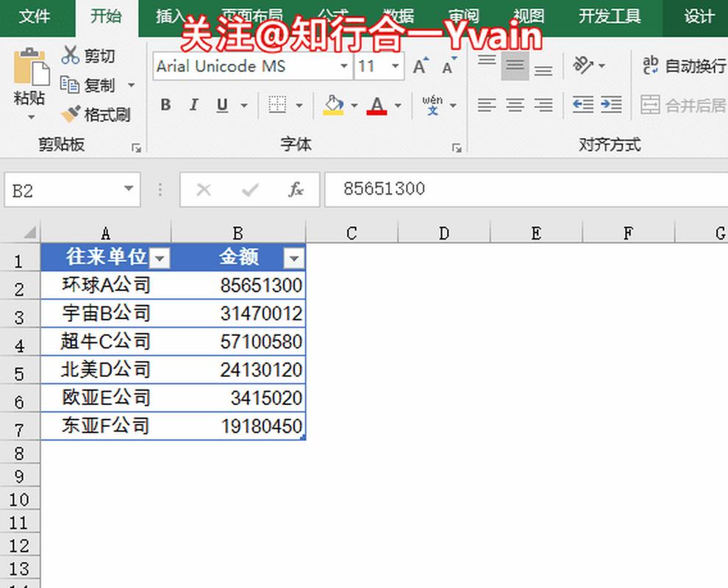
Task: Toggle Bold formatting
Action: [165, 105]
